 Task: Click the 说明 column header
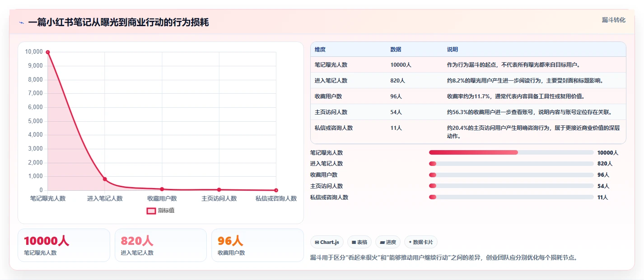pyautogui.click(x=453, y=49)
